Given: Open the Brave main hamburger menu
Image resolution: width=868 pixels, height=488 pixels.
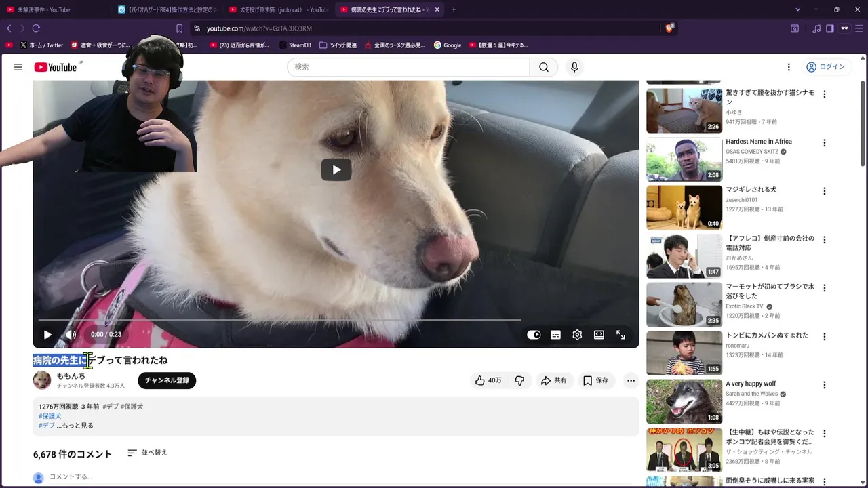Looking at the screenshot, I should click(859, 28).
